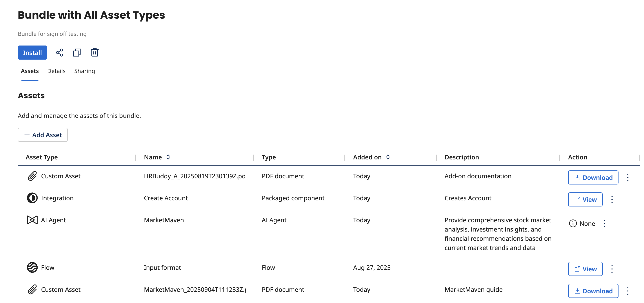
Task: View the Input format flow
Action: click(585, 269)
